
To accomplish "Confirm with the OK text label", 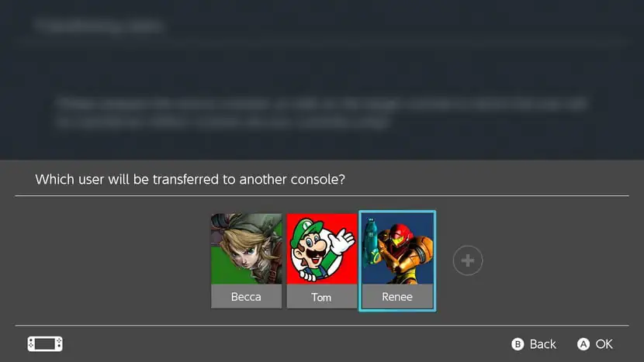I will tap(604, 344).
